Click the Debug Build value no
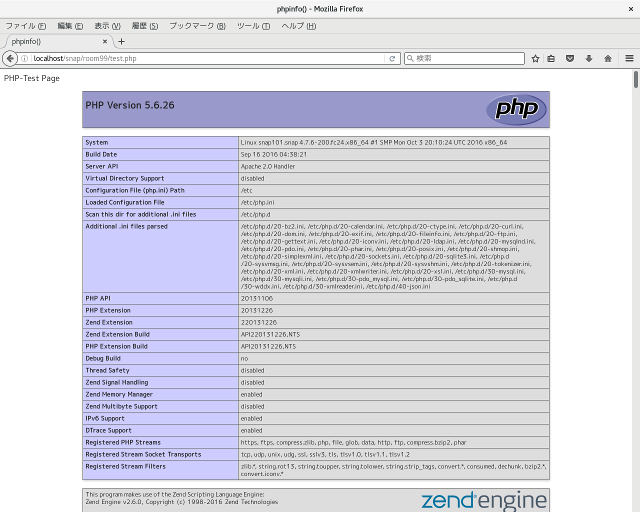Viewport: 640px width, 512px height. click(x=244, y=358)
